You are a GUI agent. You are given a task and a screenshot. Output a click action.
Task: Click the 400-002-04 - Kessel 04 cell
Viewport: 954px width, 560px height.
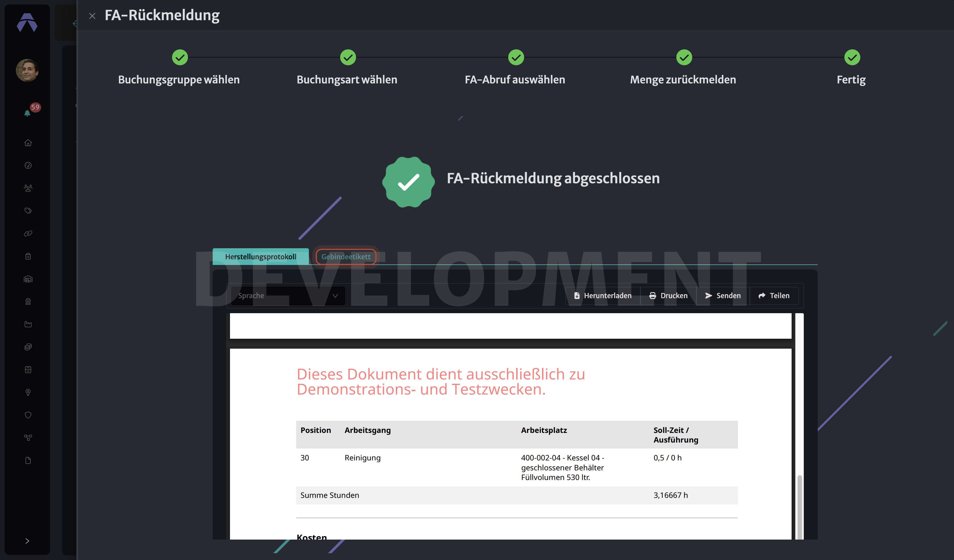[562, 467]
